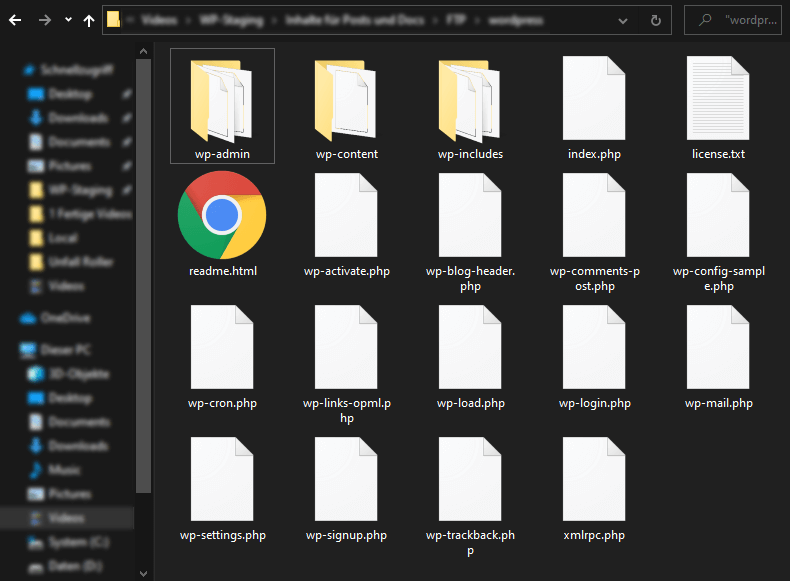Go back to the previous folder

[x=15, y=20]
